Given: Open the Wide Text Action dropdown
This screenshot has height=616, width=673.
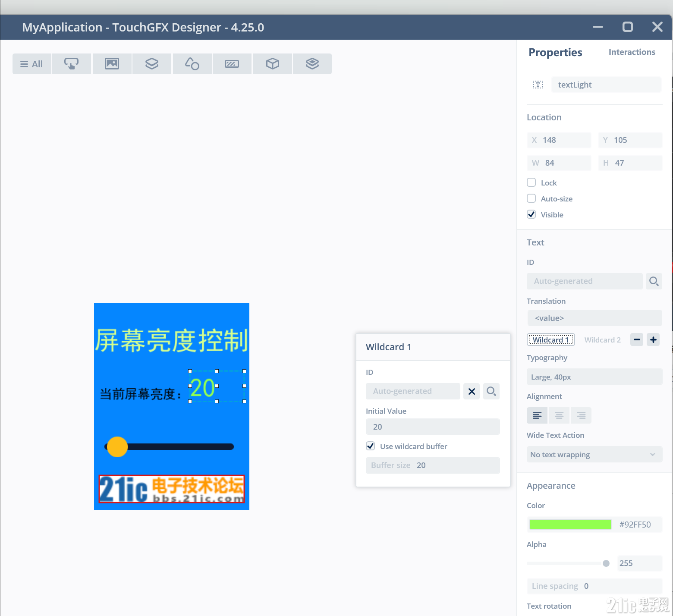Looking at the screenshot, I should coord(594,454).
